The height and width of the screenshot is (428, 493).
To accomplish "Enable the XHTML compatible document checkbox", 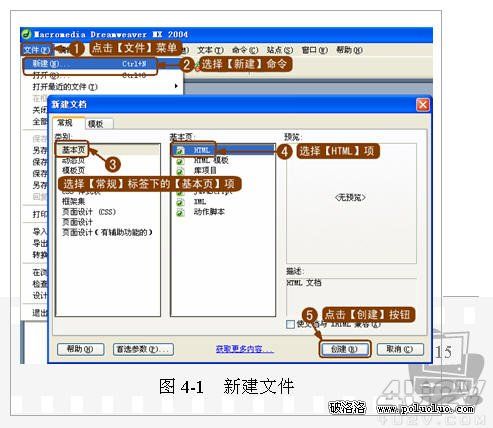I will (x=290, y=324).
